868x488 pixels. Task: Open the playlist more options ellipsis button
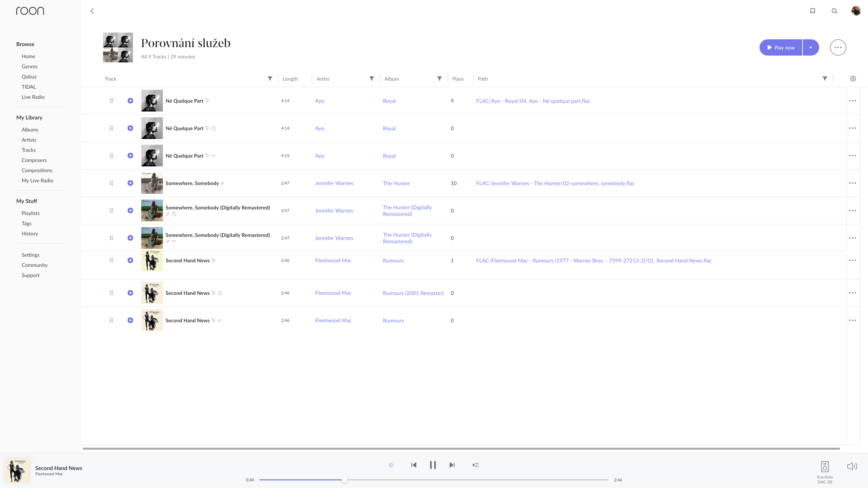click(x=838, y=47)
